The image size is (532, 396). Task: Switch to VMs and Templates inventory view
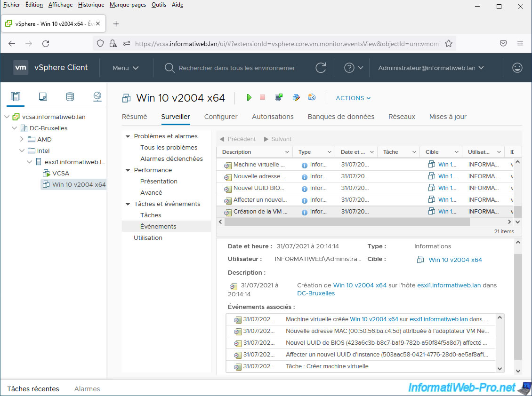[43, 97]
